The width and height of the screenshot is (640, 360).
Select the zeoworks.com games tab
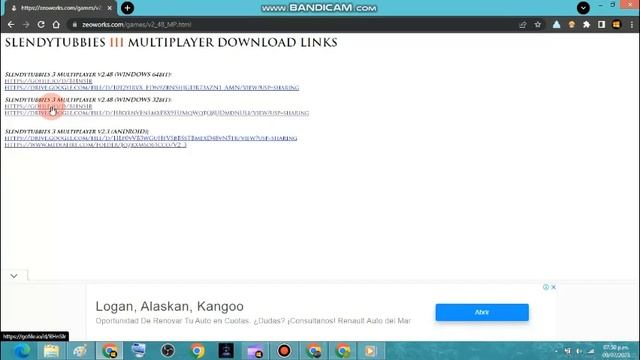59,8
